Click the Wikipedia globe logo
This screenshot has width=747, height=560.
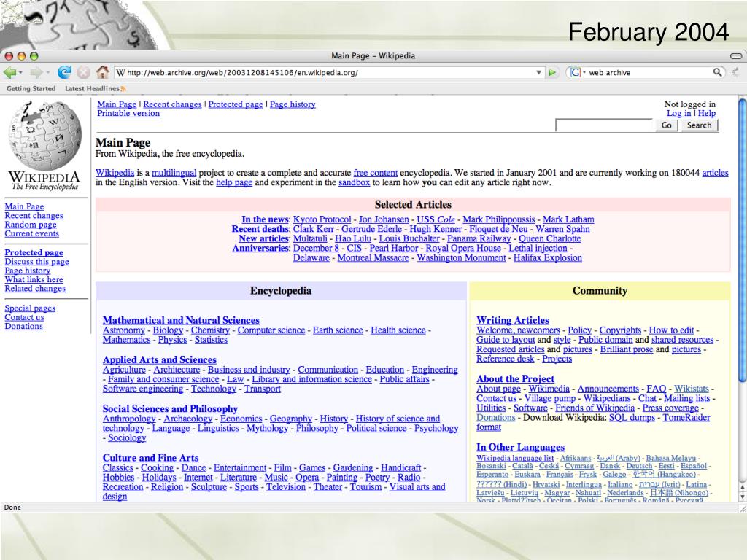(44, 136)
